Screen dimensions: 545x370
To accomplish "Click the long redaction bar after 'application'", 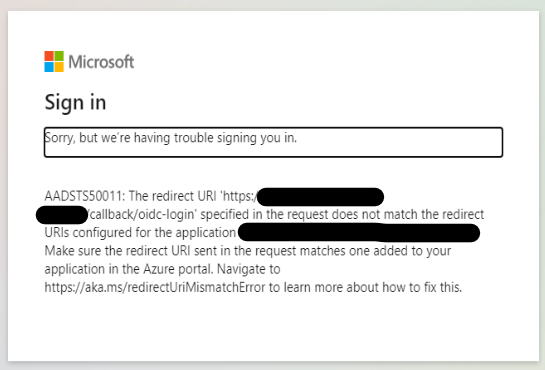I will point(359,233).
